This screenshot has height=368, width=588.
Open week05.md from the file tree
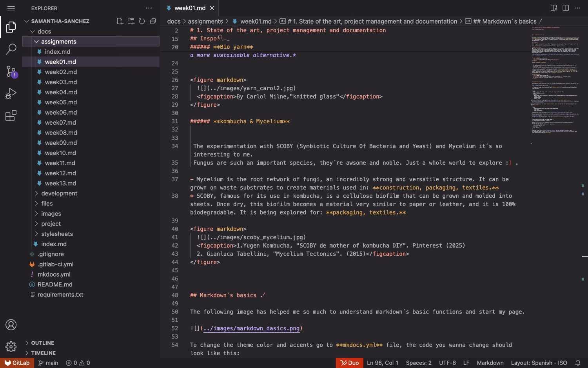click(x=61, y=102)
